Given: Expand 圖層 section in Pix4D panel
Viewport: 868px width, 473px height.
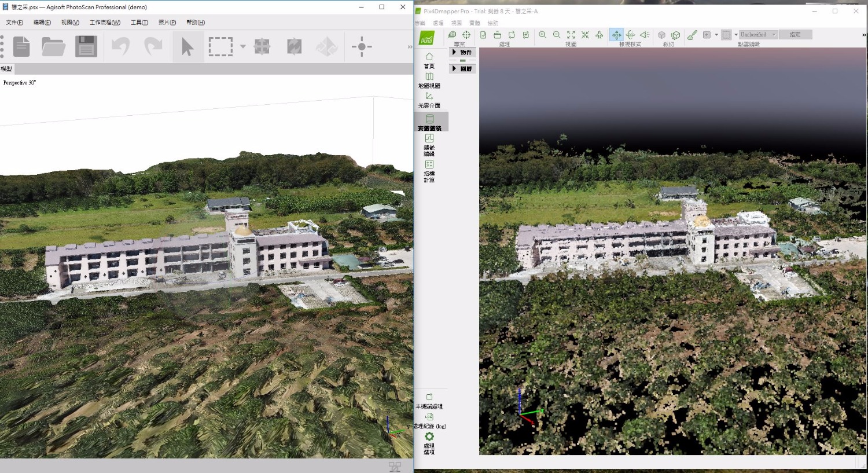Looking at the screenshot, I should click(462, 68).
